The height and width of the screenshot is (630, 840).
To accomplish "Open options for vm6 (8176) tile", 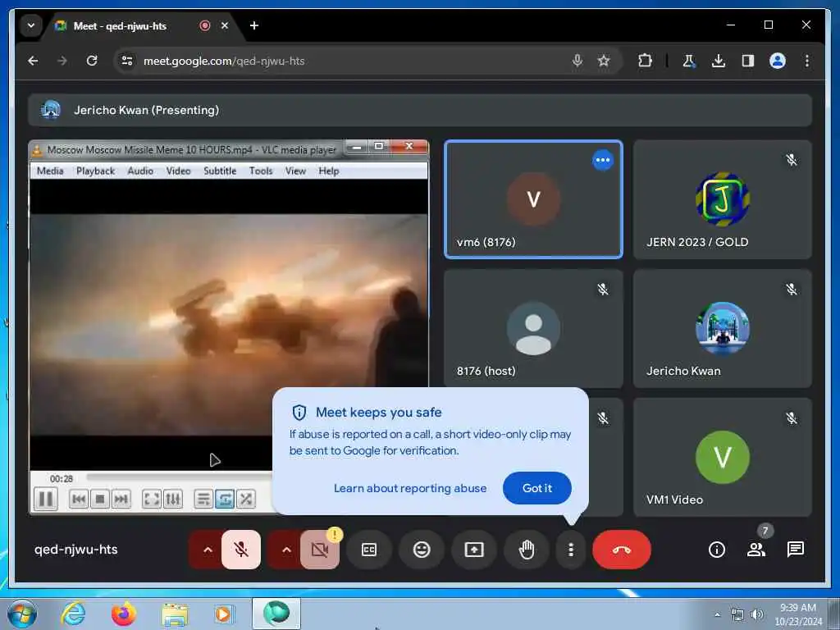I will tap(603, 160).
